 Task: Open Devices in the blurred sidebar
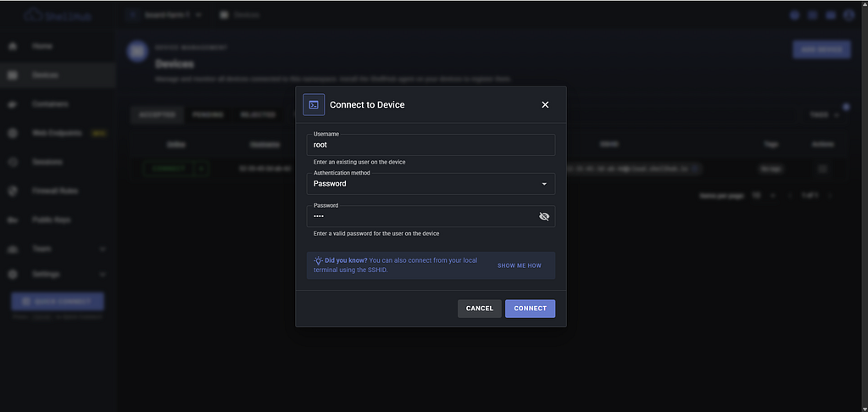point(58,75)
